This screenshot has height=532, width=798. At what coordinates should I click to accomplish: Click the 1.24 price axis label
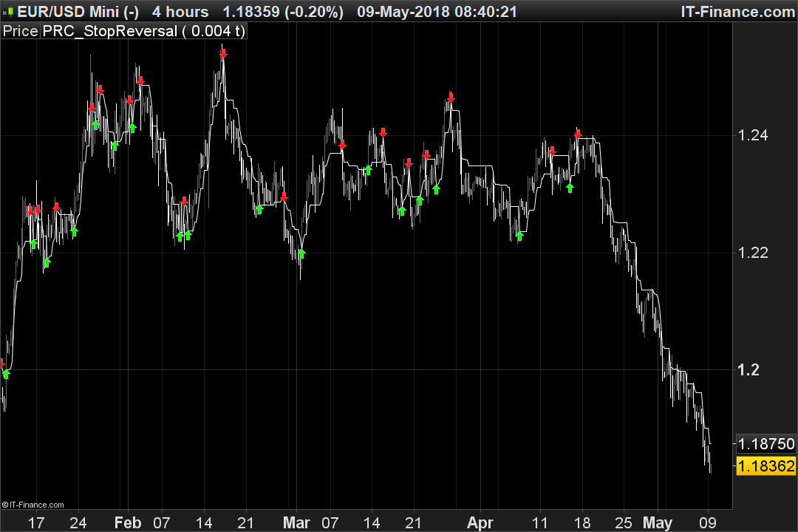(x=753, y=135)
